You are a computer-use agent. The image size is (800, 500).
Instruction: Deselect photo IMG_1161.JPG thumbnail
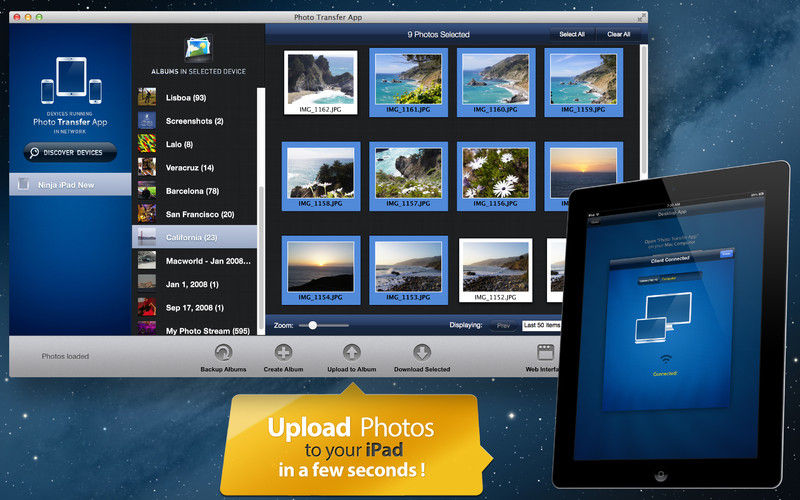coord(408,82)
